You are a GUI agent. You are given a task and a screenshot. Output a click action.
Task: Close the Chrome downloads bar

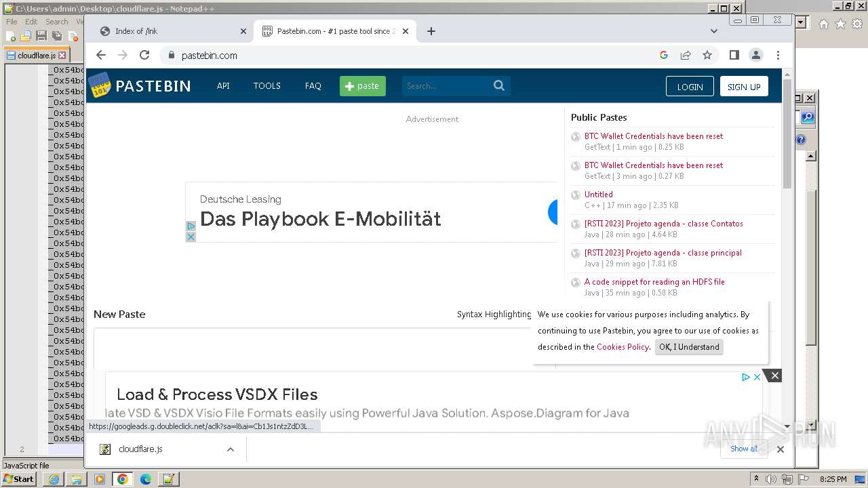(x=781, y=449)
